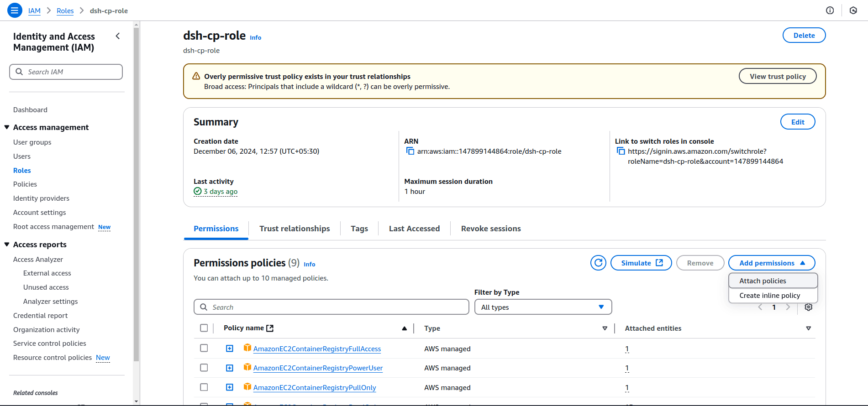
Task: Open the Filter by Type dropdown
Action: coord(543,307)
